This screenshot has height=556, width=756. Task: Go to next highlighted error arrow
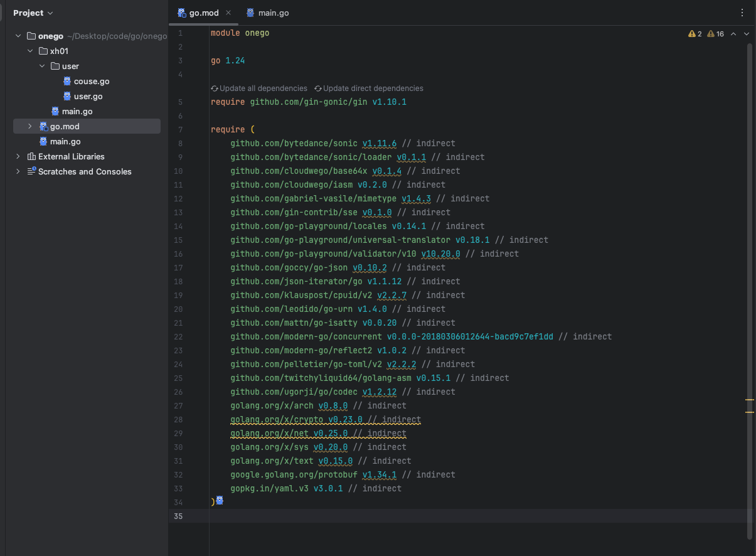(x=747, y=34)
